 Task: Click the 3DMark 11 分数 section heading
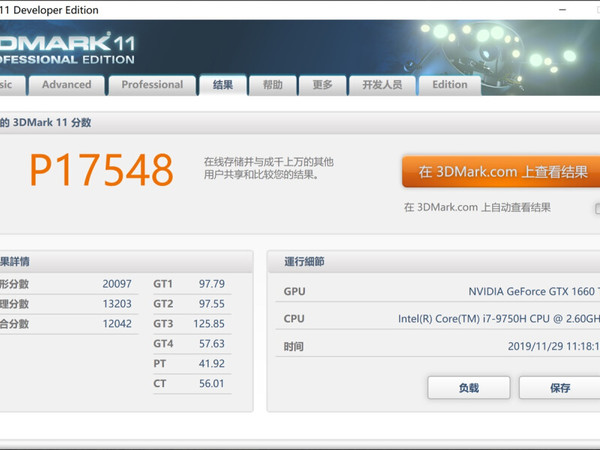(46, 122)
